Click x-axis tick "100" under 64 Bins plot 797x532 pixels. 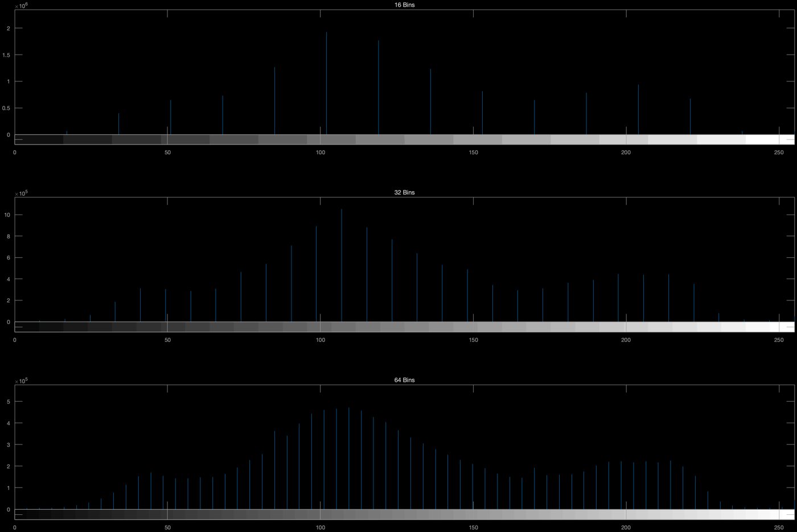(321, 527)
